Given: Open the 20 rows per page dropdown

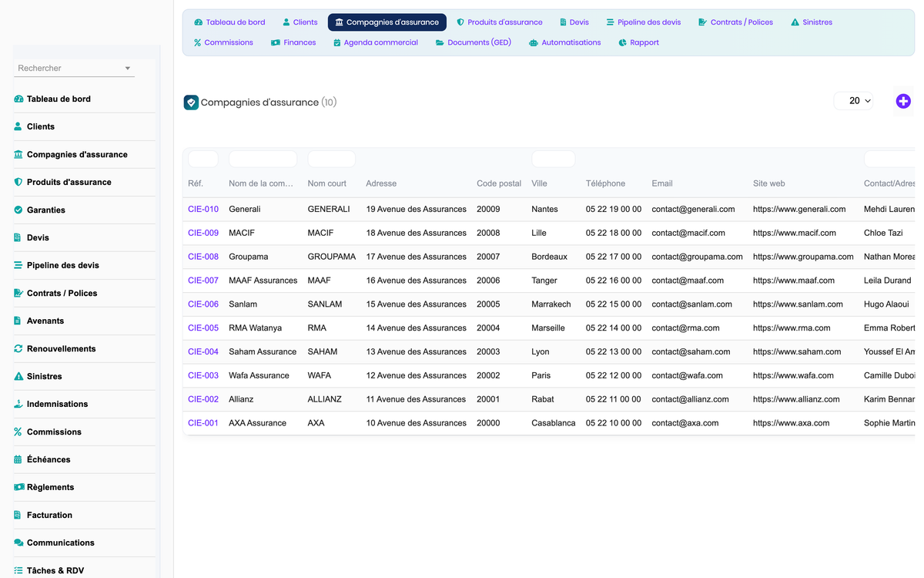Looking at the screenshot, I should [854, 101].
